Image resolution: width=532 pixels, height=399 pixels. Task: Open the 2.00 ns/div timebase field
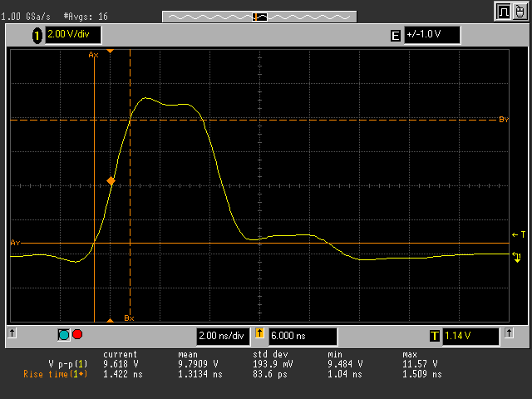(222, 336)
